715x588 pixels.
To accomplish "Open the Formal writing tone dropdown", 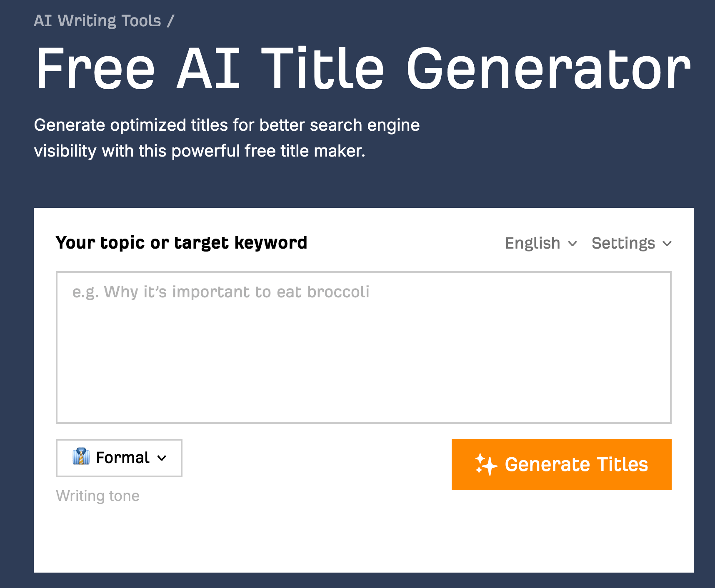I will 119,458.
